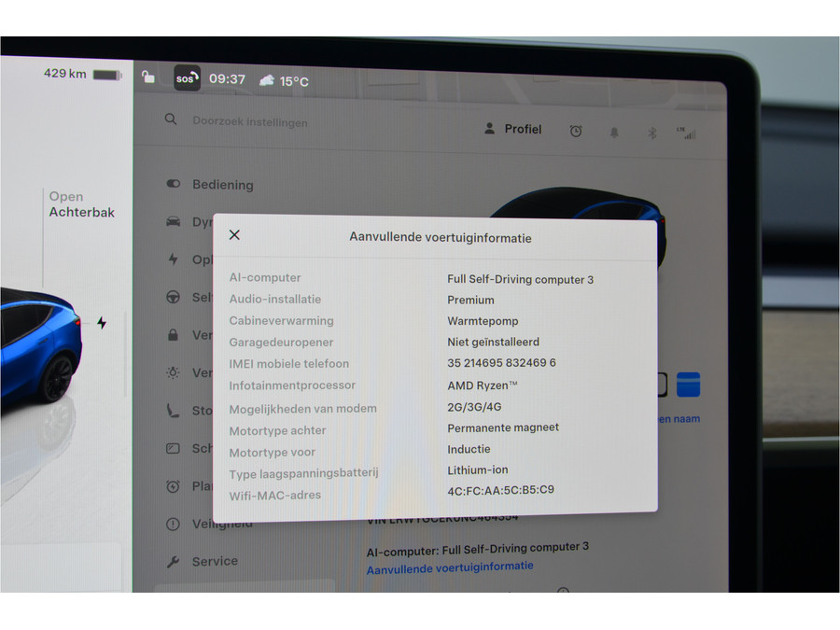840x630 pixels.
Task: Open the Aanvullende voertuiginformatie link
Action: (x=450, y=567)
